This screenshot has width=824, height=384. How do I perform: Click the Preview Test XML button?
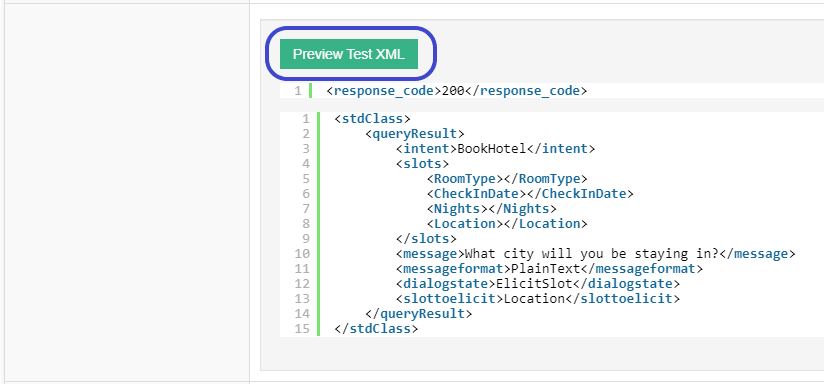[348, 54]
